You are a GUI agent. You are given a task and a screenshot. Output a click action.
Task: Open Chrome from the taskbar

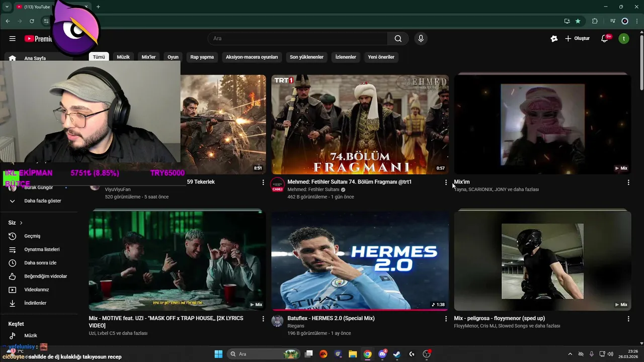(368, 354)
